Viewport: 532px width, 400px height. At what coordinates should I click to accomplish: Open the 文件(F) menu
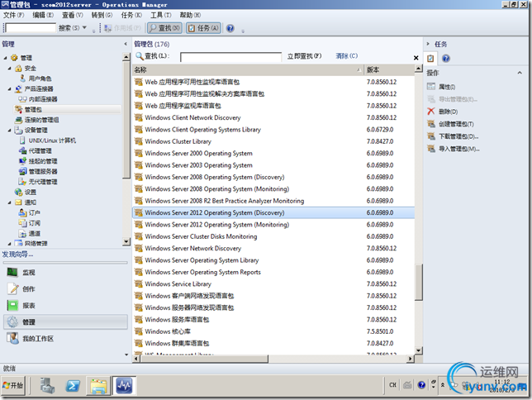point(13,15)
